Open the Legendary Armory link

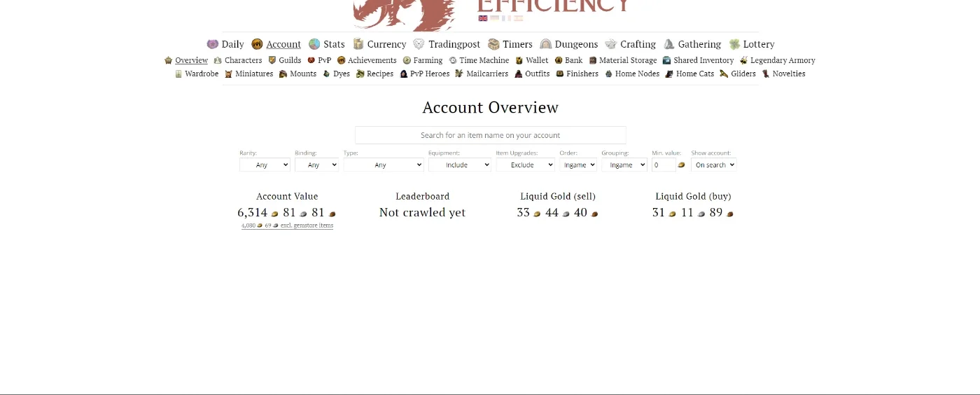pos(783,60)
